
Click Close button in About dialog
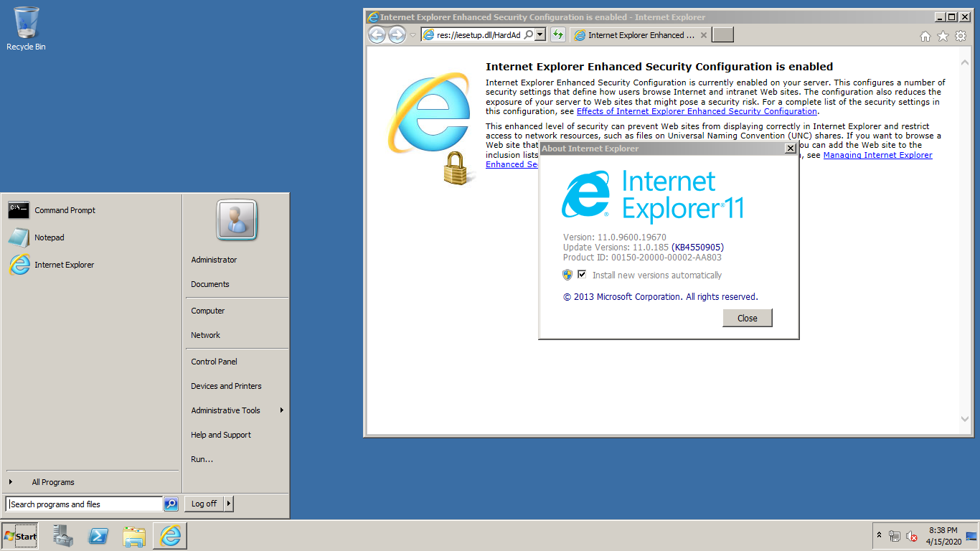(748, 318)
